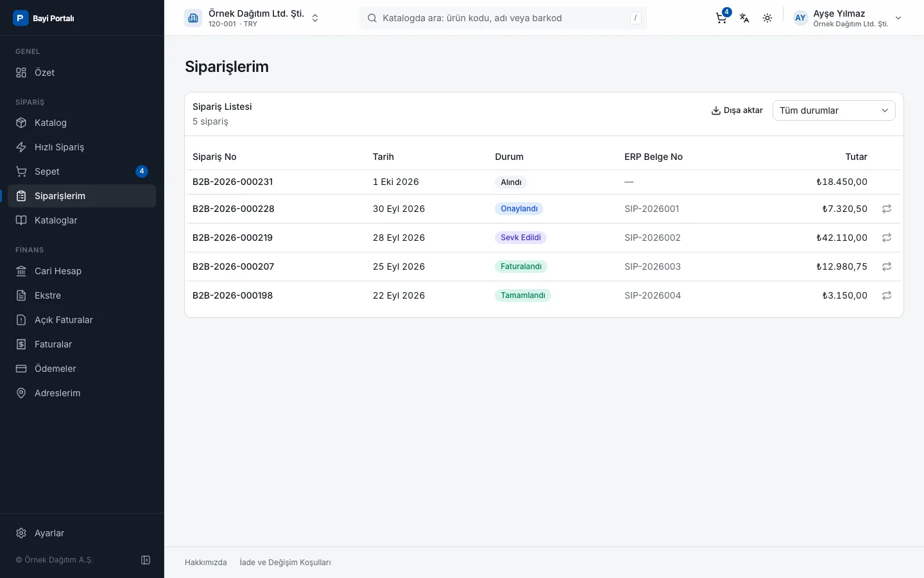The width and height of the screenshot is (924, 578).
Task: Click the Sipariş No column header
Action: pos(214,157)
